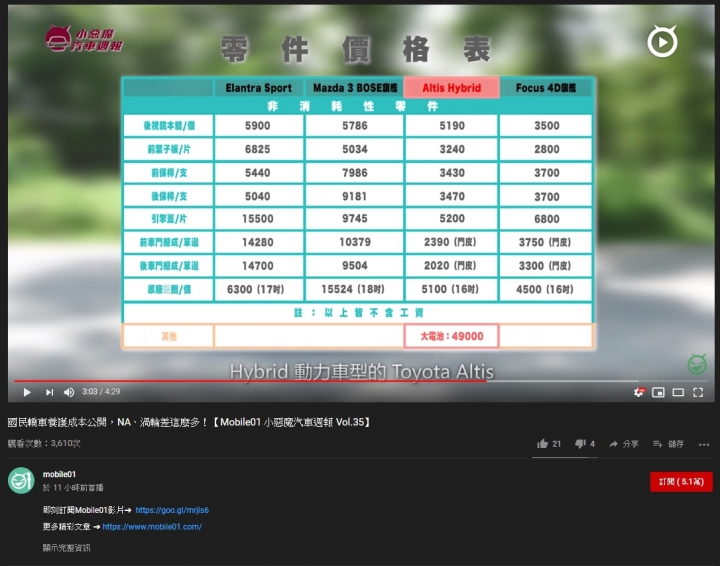Click the 11 hours ago premiere date text

click(73, 488)
